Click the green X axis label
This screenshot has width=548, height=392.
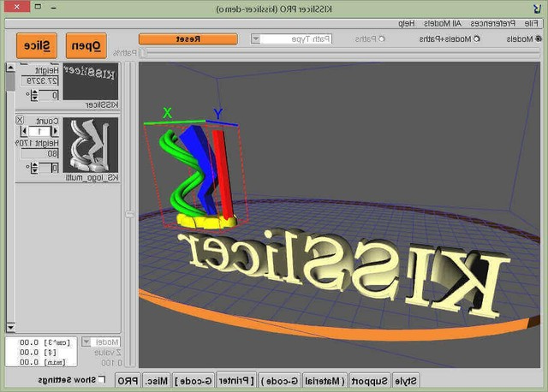(x=168, y=113)
